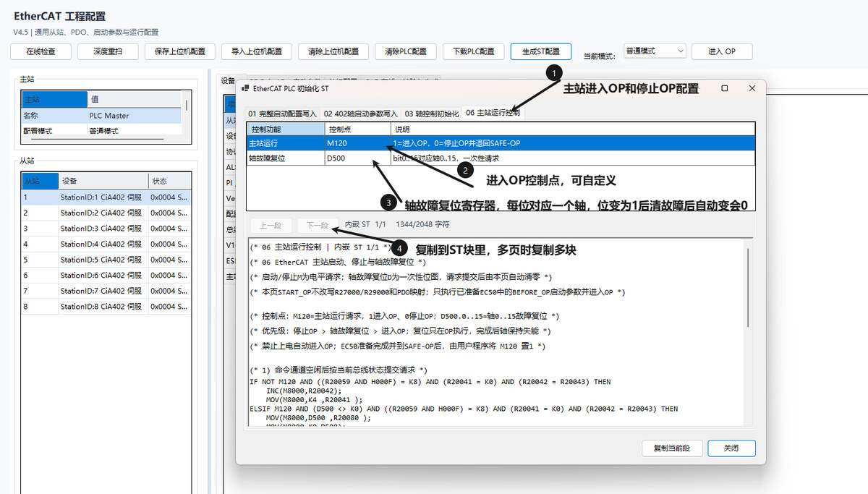
Task: Click the 在线检查 button
Action: (42, 51)
